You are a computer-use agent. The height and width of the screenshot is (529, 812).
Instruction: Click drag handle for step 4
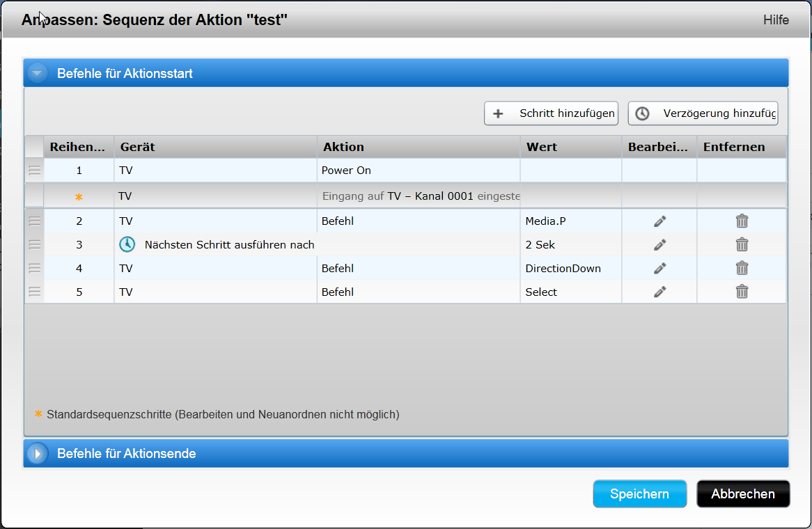pyautogui.click(x=35, y=269)
